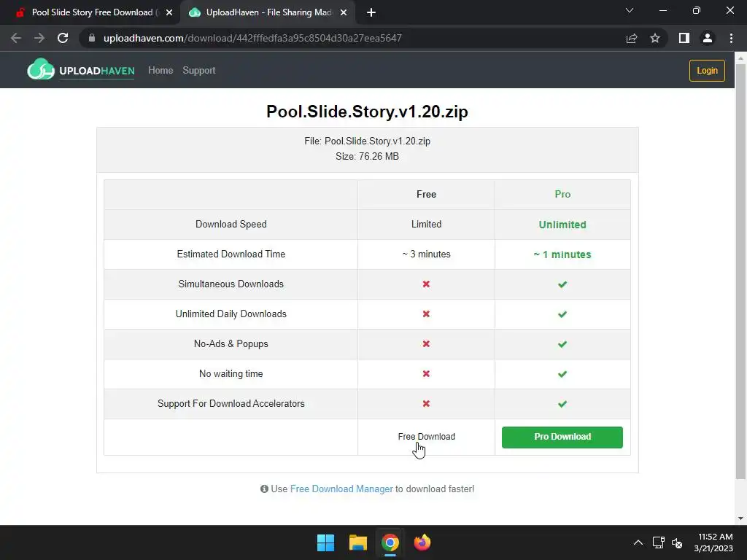Close the Pool Slide Story tab
The image size is (747, 560).
pyautogui.click(x=169, y=12)
